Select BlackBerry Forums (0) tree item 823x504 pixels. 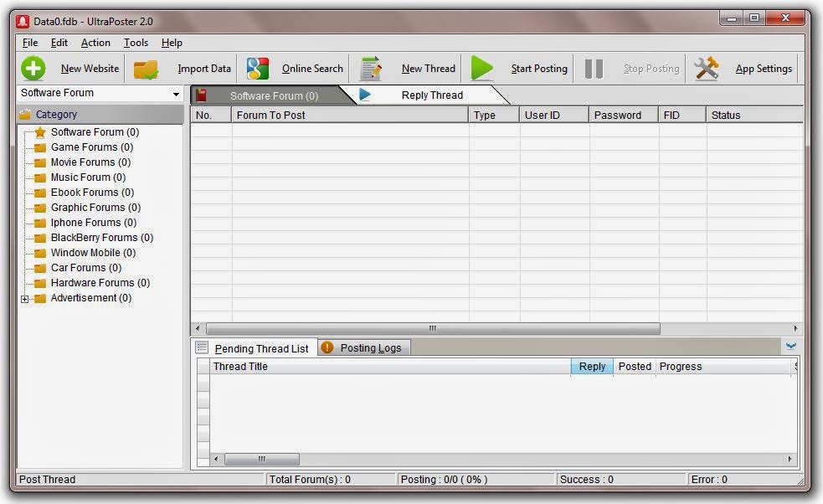click(102, 238)
